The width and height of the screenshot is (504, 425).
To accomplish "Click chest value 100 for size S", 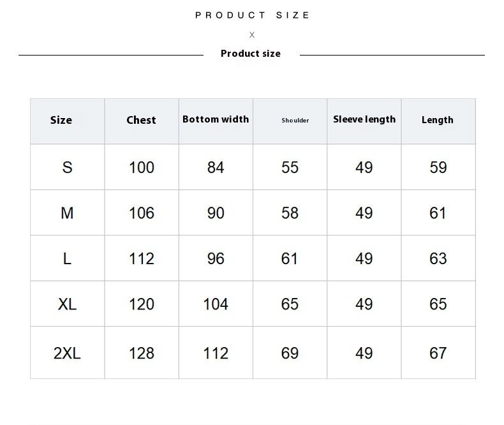I will click(142, 167).
